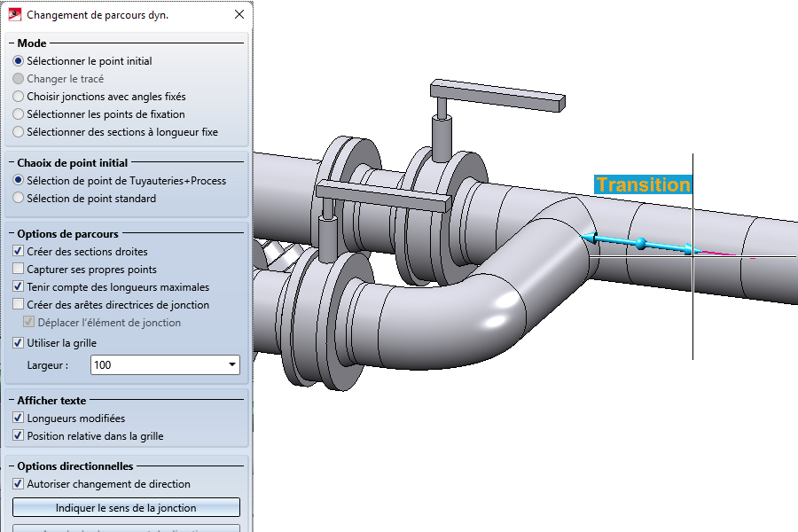Choose 'Choisir jonctions avec angles fixés' option
The image size is (798, 532).
[19, 97]
